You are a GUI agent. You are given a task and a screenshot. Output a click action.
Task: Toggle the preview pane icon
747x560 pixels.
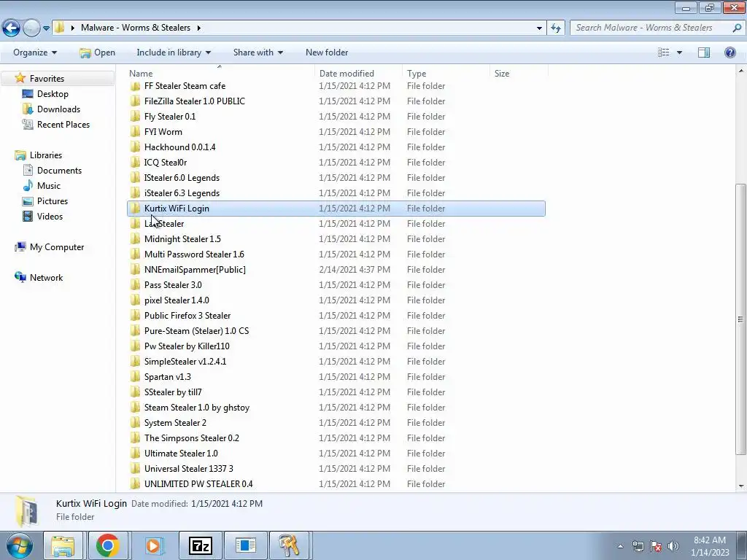pyautogui.click(x=704, y=52)
